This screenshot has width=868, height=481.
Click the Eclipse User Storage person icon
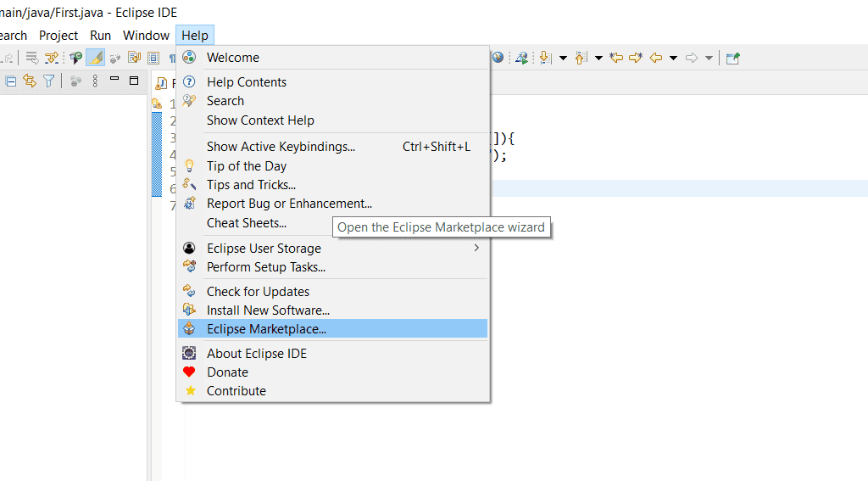click(189, 248)
